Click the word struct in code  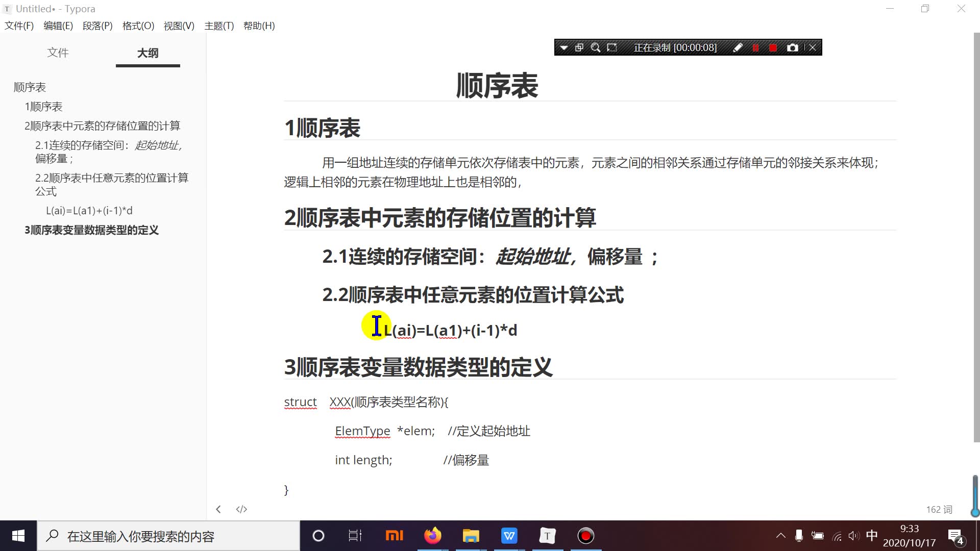click(300, 402)
